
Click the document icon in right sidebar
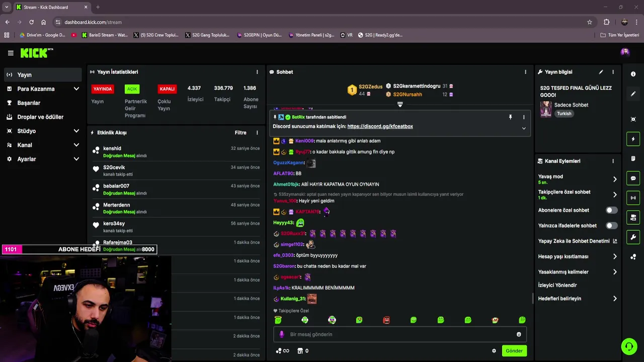point(633,158)
